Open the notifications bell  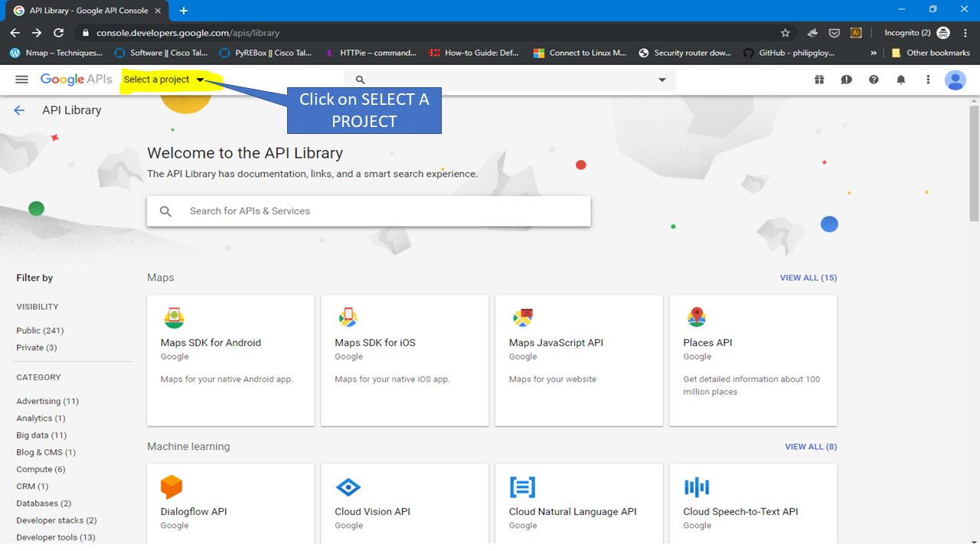(x=901, y=80)
